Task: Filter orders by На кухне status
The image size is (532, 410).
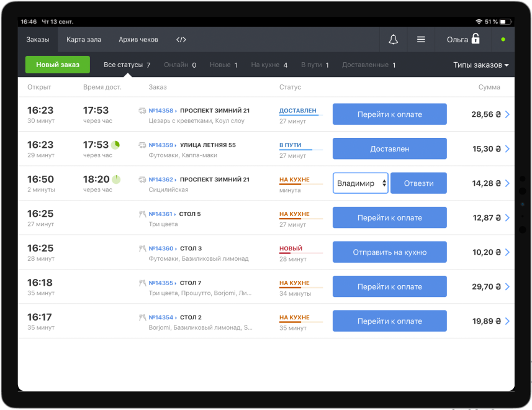Action: (269, 65)
